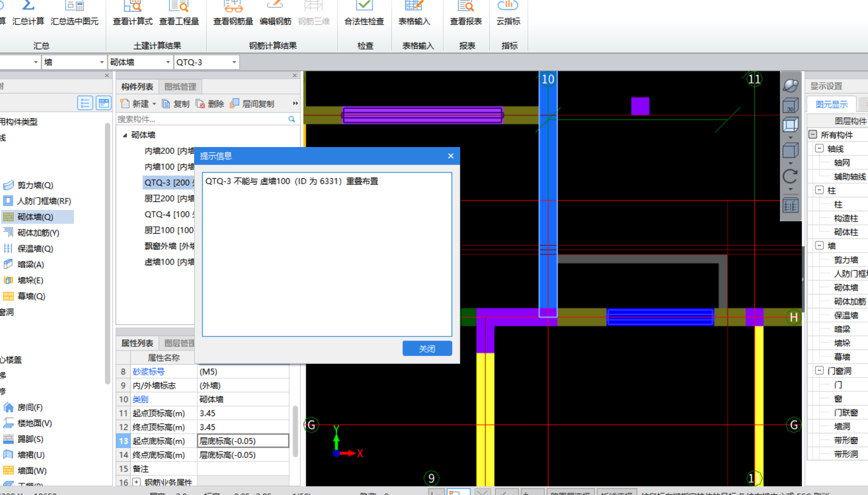Switch to the 属性列表 tab

click(x=137, y=343)
